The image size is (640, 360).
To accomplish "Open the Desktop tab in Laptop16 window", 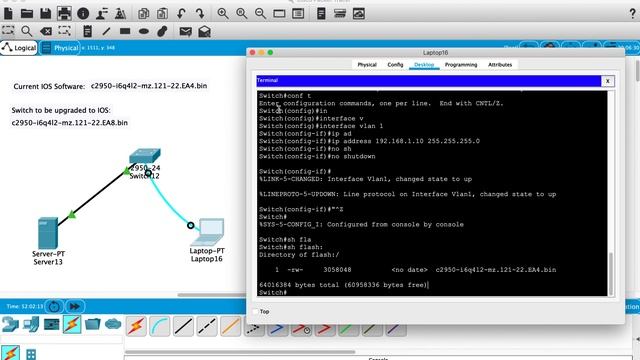I will click(x=424, y=64).
